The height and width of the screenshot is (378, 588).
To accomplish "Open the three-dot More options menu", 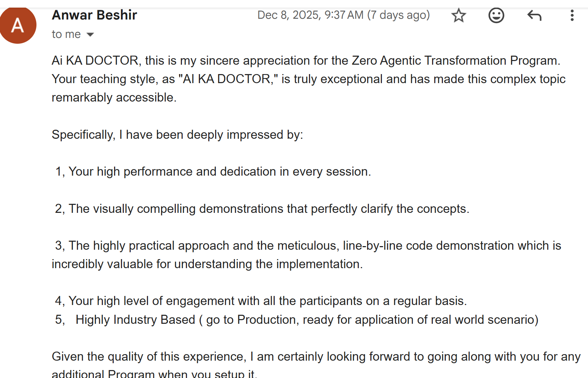I will tap(572, 16).
